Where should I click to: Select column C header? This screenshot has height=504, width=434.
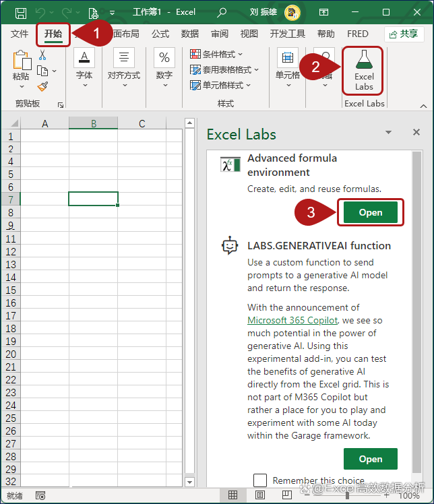point(142,123)
